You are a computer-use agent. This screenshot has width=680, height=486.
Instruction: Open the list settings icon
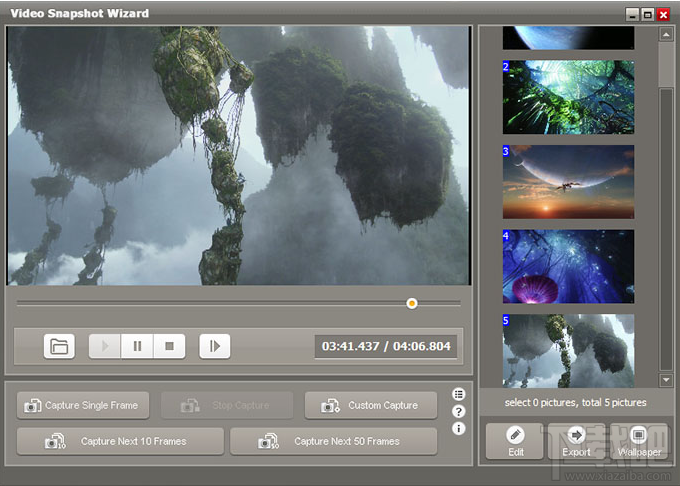click(x=458, y=394)
